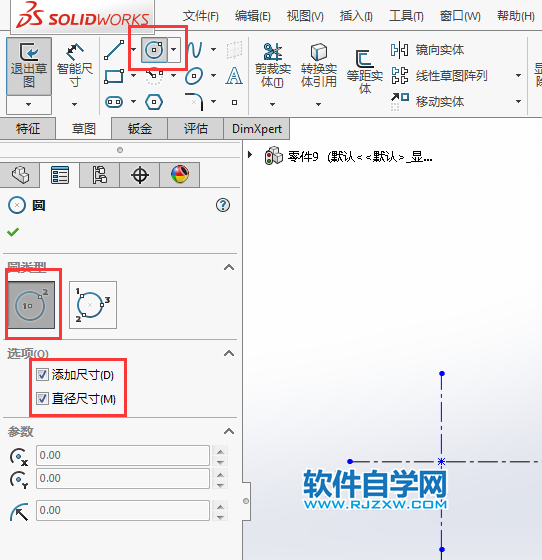Open the Edit (编辑) menu
This screenshot has width=542, height=560.
[253, 16]
